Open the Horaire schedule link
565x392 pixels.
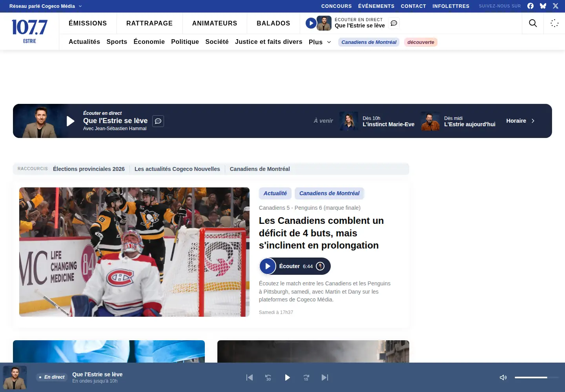(520, 121)
